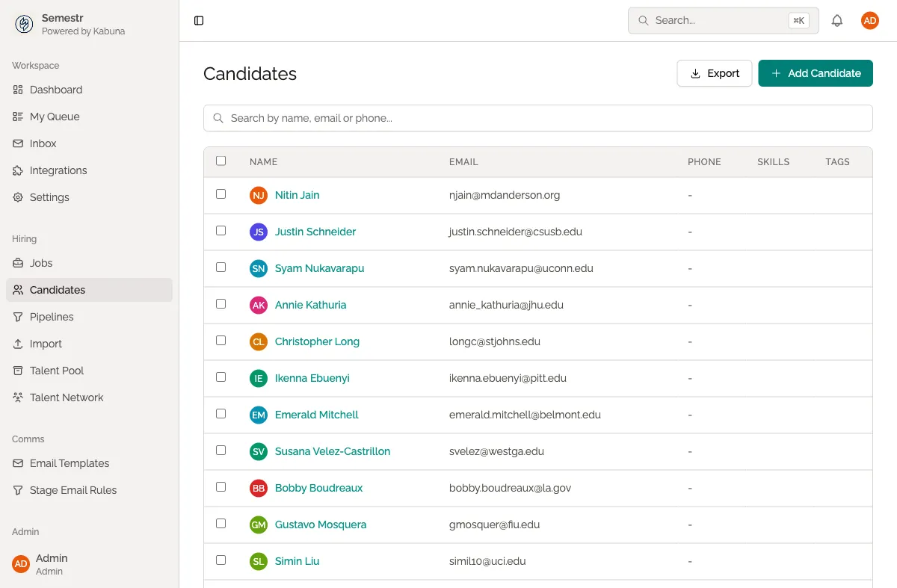Select all candidates via header checkbox
897x588 pixels.
tap(221, 161)
